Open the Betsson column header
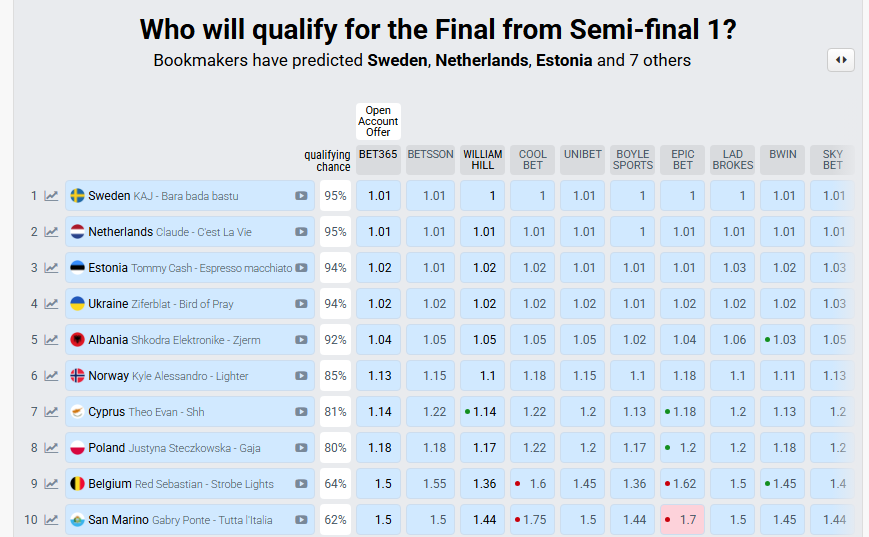 click(431, 155)
